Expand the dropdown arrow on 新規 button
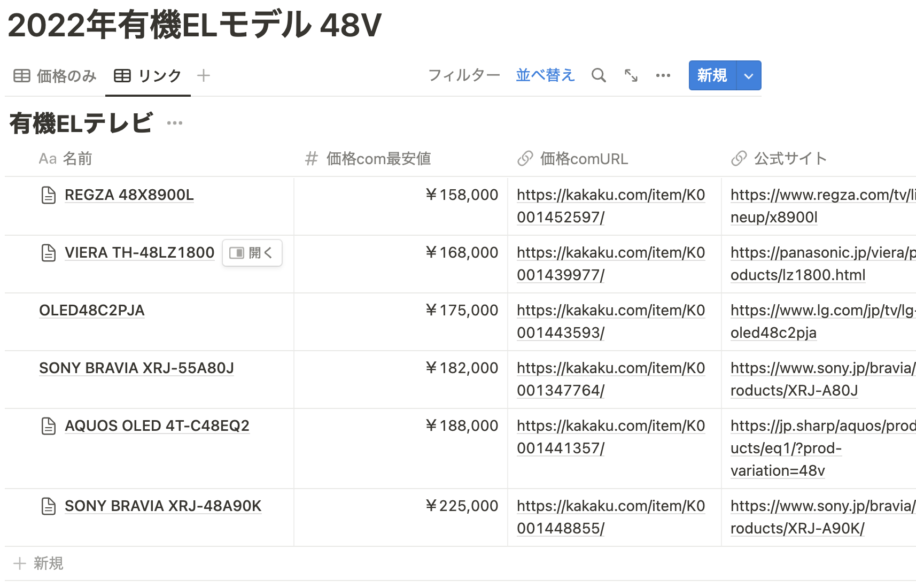916x588 pixels. (749, 76)
